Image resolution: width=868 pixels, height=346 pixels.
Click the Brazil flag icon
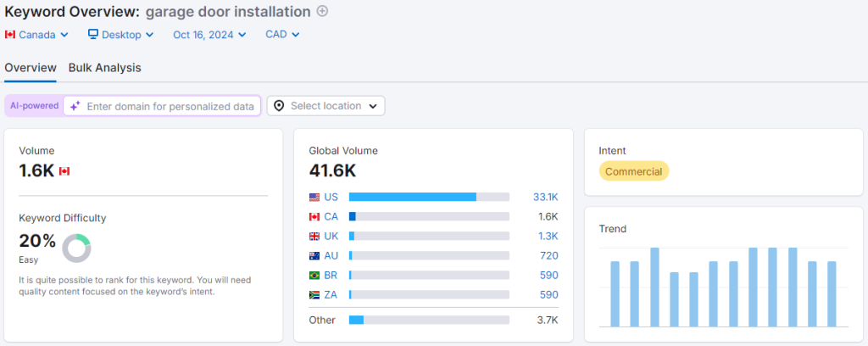point(314,275)
